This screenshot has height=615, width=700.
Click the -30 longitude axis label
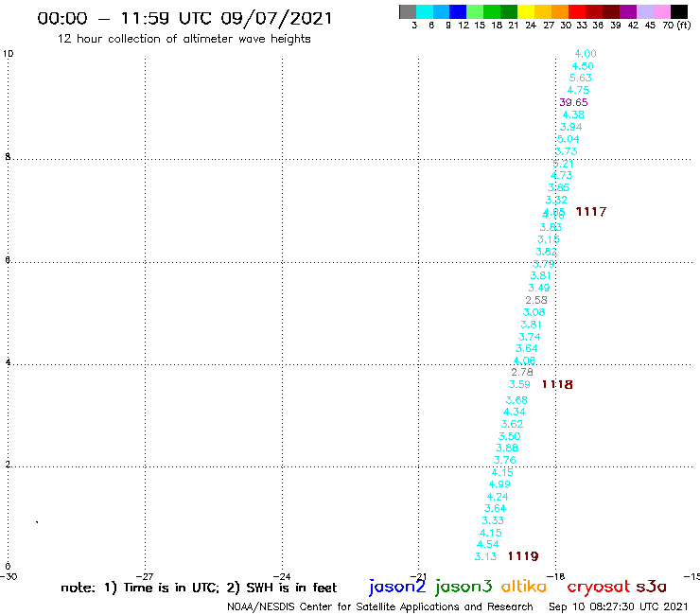(9, 576)
